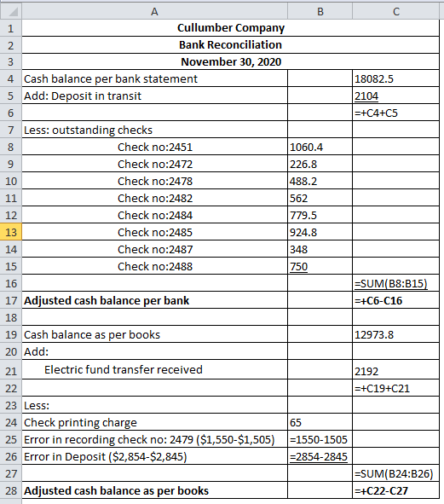Select 'Add: Deposit in transit' cell
Image resolution: width=444 pixels, height=504 pixels.
[x=154, y=96]
